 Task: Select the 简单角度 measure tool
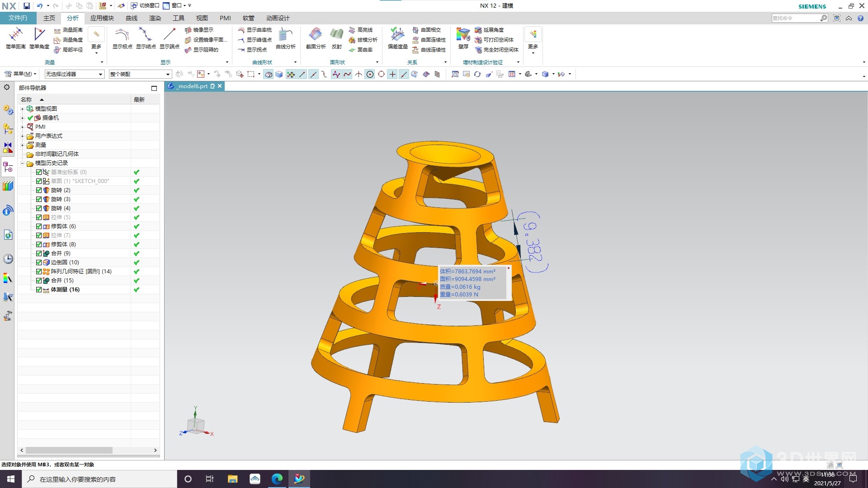[39, 38]
